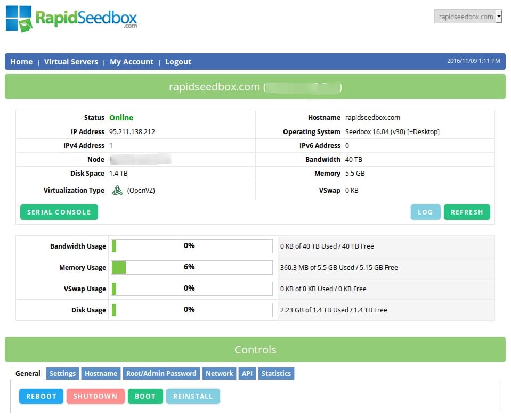Open the API tab

(x=247, y=373)
